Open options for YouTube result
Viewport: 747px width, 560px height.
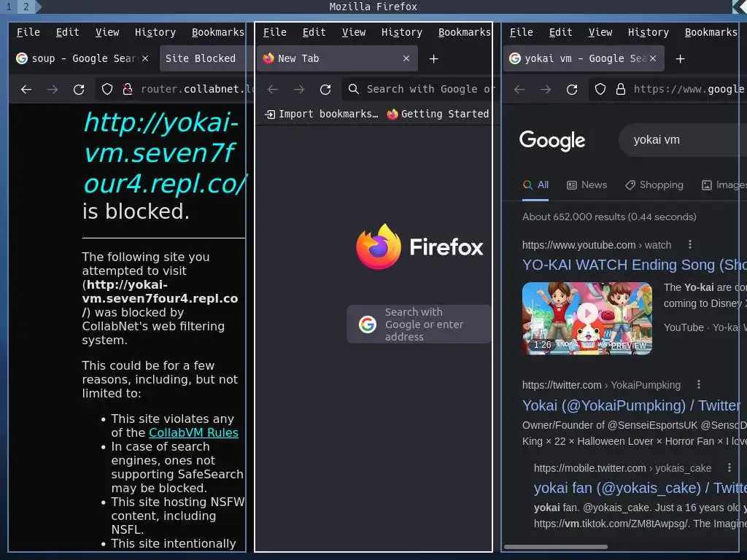point(690,244)
